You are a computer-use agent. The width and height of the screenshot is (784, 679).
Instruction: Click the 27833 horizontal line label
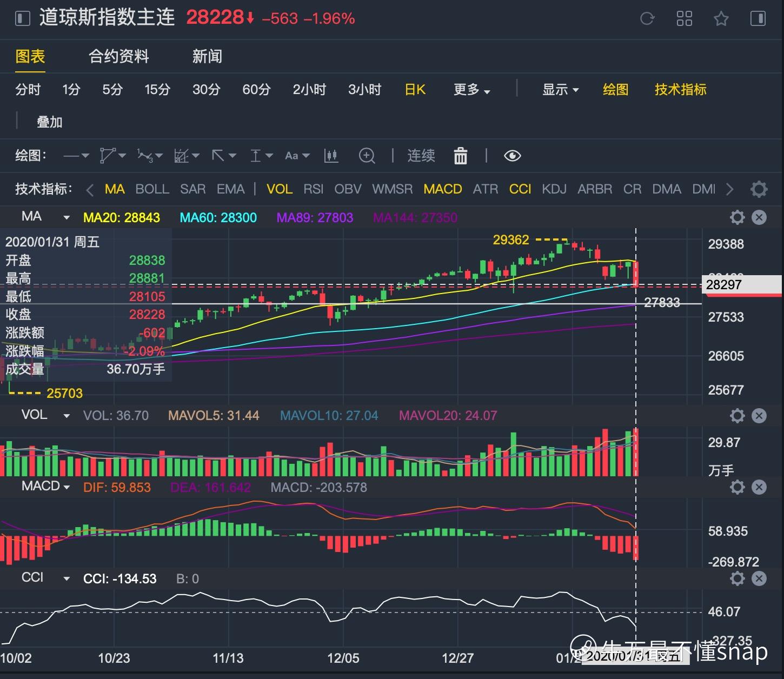click(662, 302)
